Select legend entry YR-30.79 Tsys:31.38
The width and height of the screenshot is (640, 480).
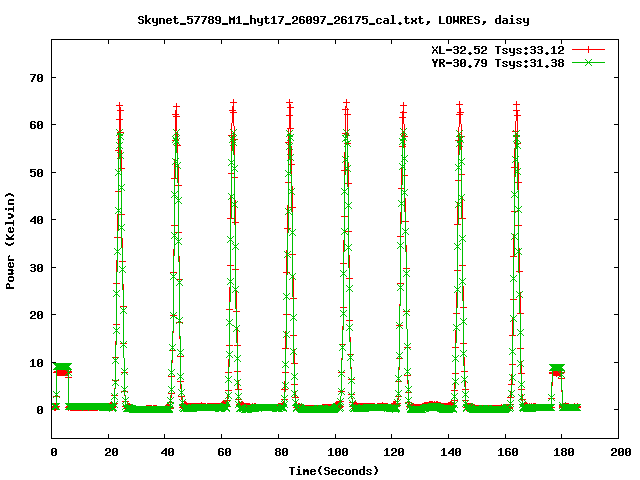click(x=498, y=63)
